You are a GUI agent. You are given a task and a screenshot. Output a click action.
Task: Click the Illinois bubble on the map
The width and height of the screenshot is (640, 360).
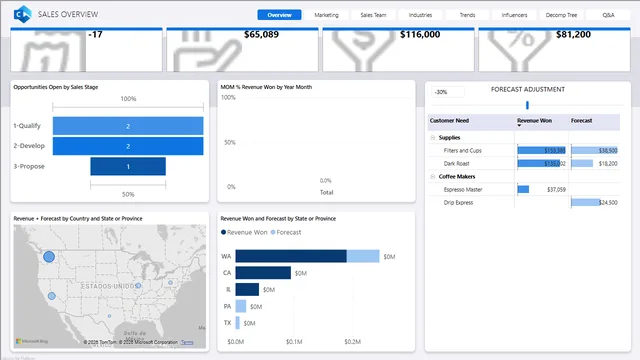coord(138,285)
